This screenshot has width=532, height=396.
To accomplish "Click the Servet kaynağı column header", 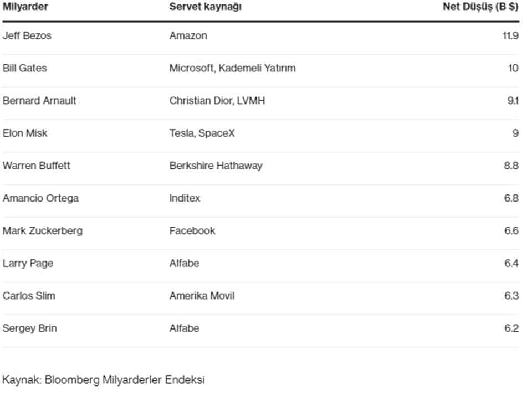I will pyautogui.click(x=206, y=7).
